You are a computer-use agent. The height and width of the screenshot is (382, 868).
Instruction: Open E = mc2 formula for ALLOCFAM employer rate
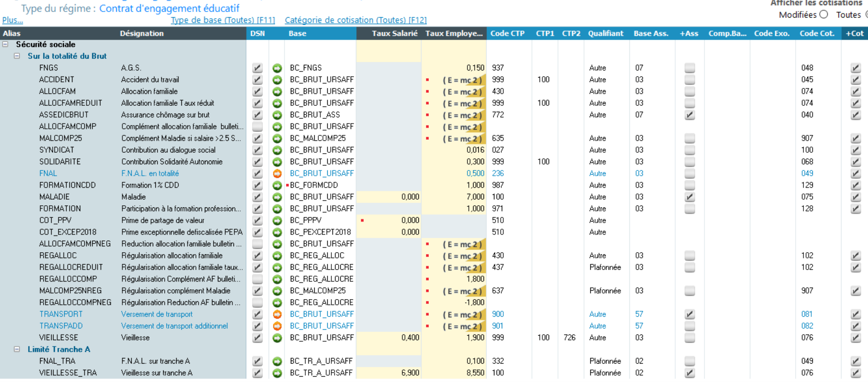[x=463, y=91]
